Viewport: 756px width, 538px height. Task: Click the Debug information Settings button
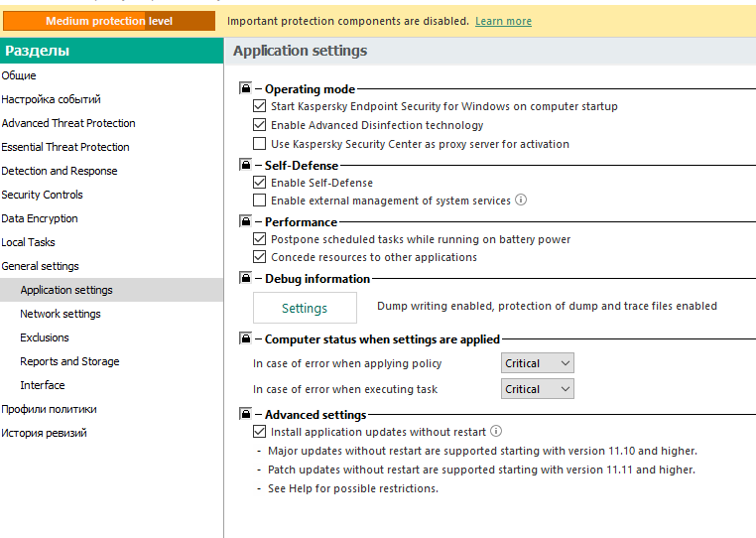point(305,308)
